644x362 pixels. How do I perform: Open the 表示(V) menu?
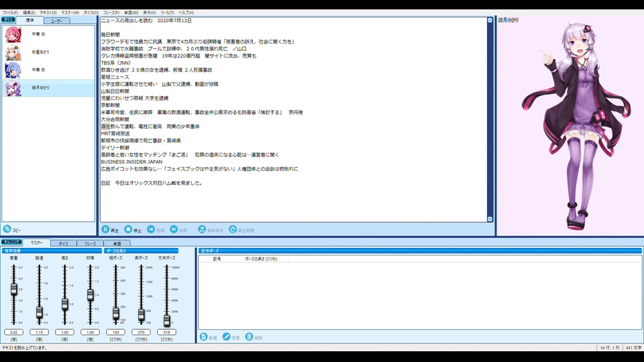click(150, 13)
